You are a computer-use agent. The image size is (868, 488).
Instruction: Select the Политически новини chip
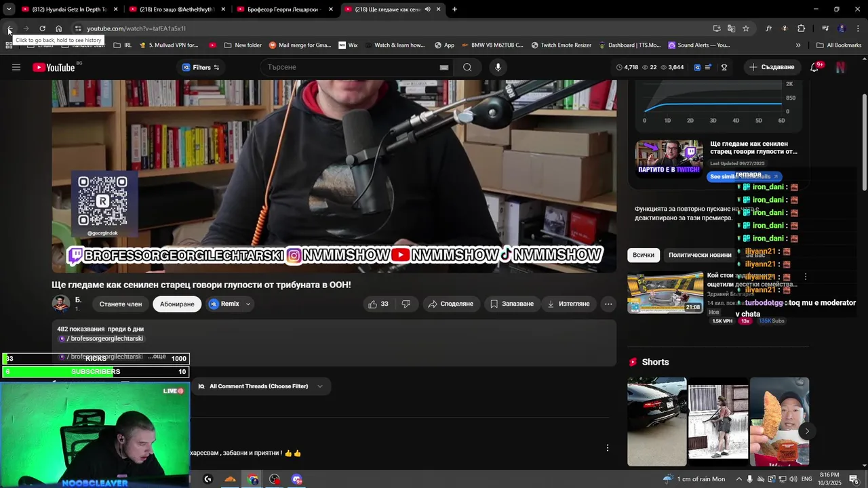(x=700, y=255)
